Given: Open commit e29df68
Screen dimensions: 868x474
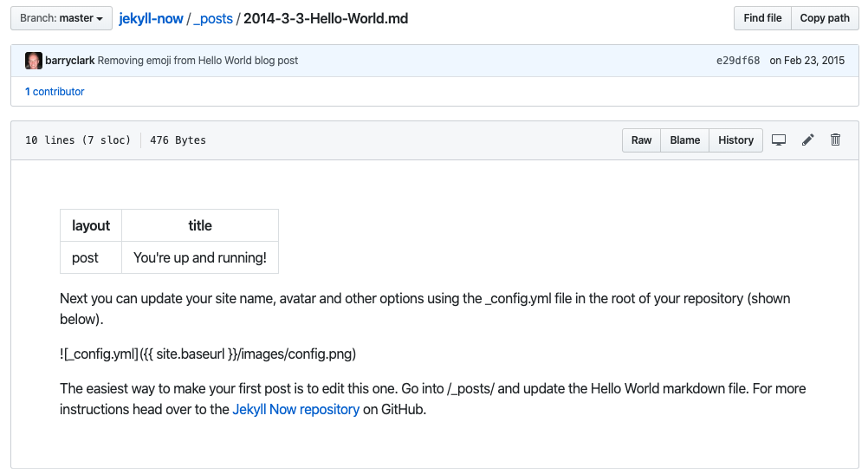Looking at the screenshot, I should click(x=738, y=61).
